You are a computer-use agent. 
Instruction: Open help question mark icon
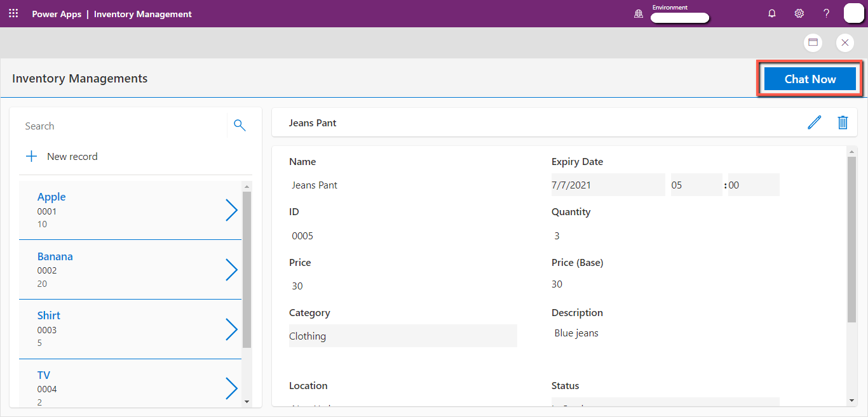(x=826, y=13)
